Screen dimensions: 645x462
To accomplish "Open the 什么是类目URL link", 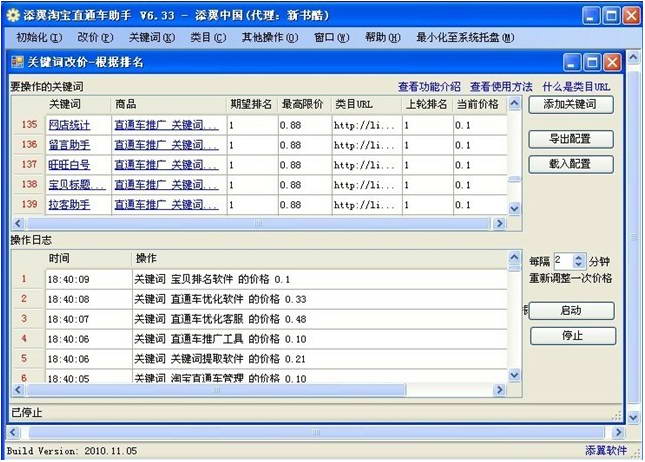I will [576, 86].
